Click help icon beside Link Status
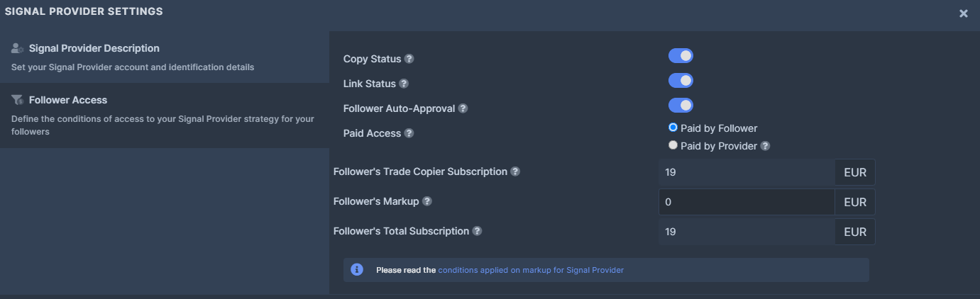 pos(404,84)
